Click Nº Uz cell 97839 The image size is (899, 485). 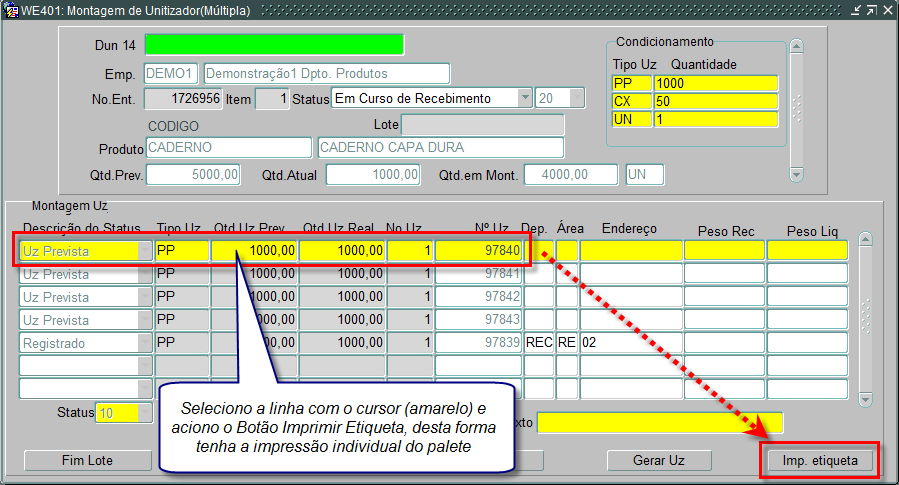coord(478,343)
